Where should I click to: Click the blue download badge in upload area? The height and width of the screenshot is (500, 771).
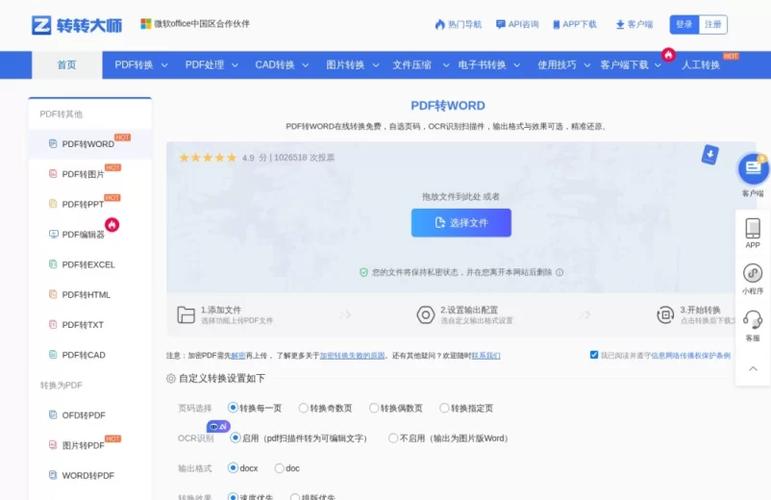pos(710,154)
